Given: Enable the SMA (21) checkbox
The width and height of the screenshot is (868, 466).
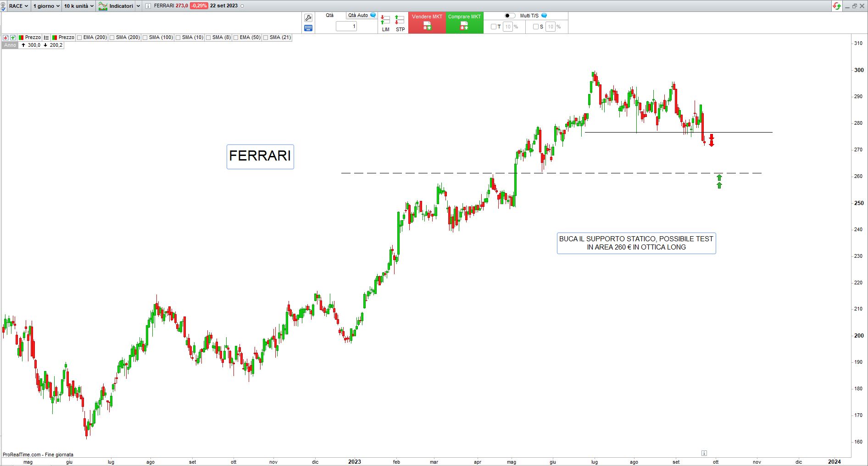Looking at the screenshot, I should pyautogui.click(x=266, y=38).
